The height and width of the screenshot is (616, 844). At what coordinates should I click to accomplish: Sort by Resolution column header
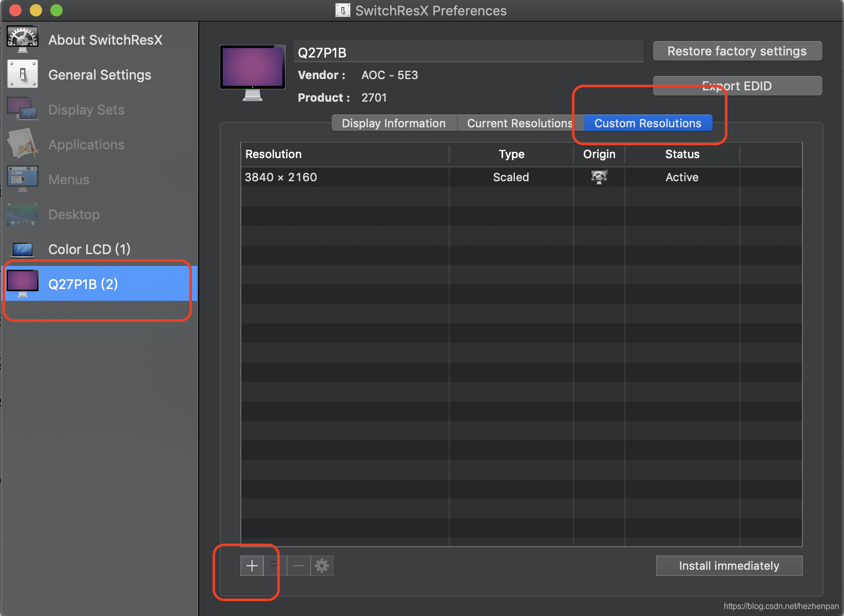pyautogui.click(x=345, y=154)
